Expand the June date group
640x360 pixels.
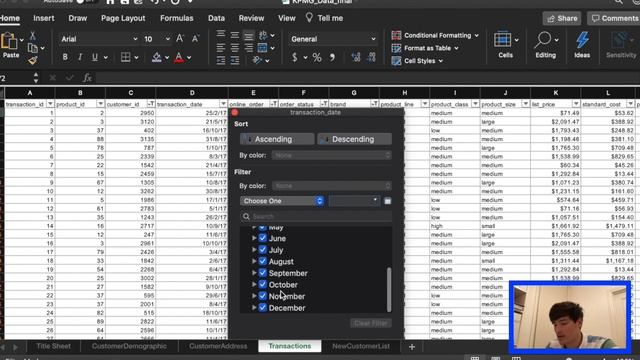(254, 238)
